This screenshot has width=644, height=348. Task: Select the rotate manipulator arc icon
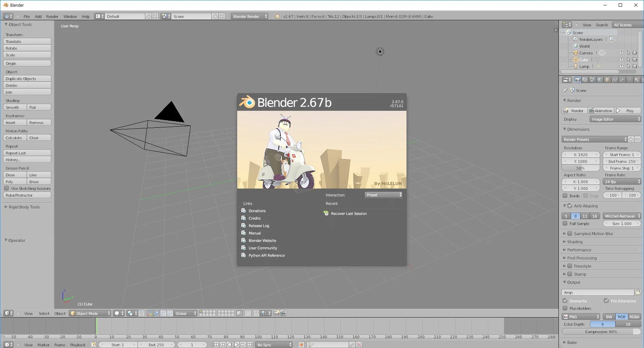(x=163, y=314)
